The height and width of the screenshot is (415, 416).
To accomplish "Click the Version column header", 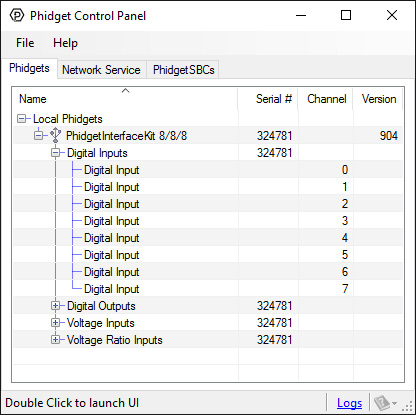I will click(378, 99).
